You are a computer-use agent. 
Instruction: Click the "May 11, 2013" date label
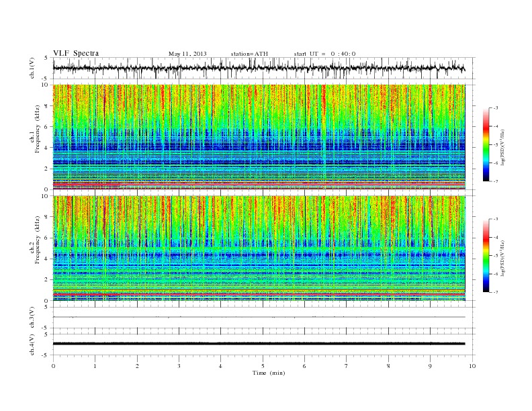[187, 54]
